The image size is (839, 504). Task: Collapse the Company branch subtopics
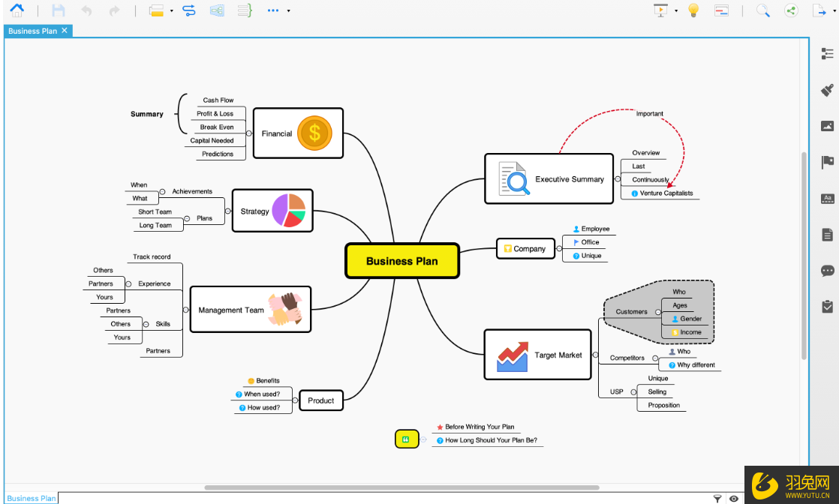[x=559, y=248]
